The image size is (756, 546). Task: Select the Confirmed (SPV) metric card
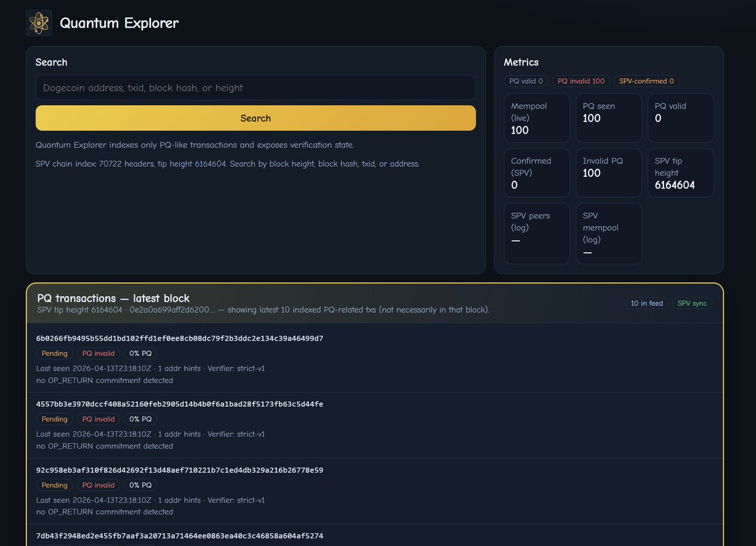537,173
